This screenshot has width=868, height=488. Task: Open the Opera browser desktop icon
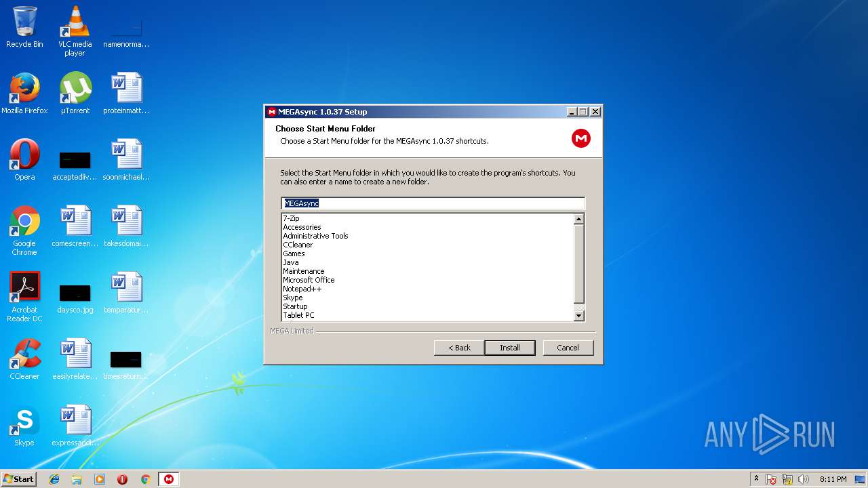coord(24,160)
